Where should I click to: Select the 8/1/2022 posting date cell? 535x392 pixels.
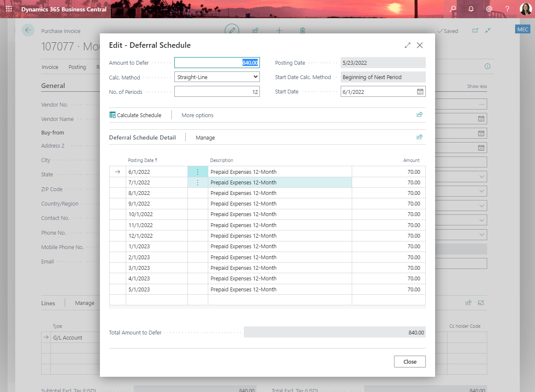point(157,193)
